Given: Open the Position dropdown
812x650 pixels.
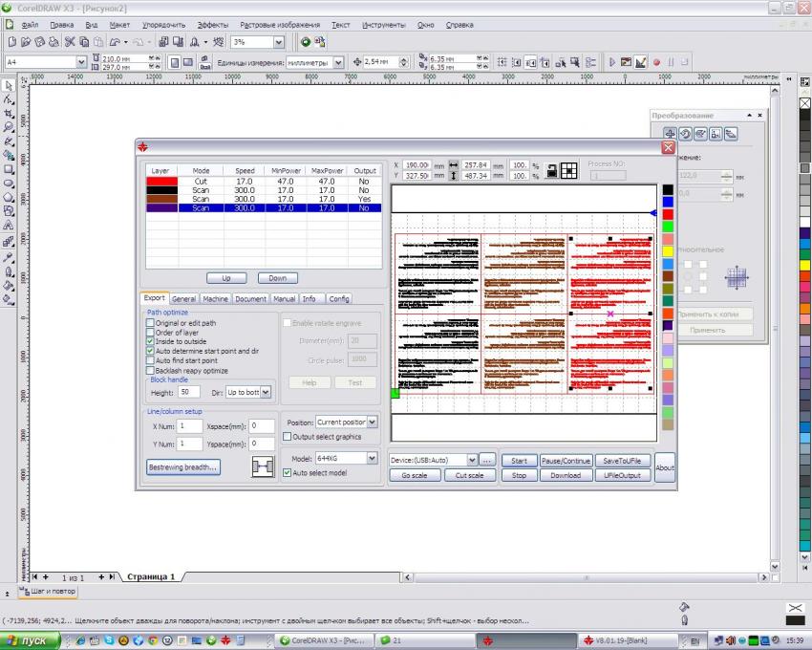Looking at the screenshot, I should click(372, 422).
